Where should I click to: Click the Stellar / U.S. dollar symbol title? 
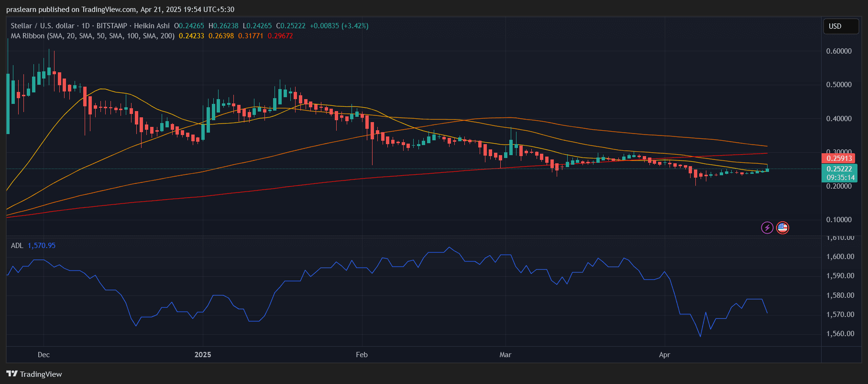coord(43,26)
